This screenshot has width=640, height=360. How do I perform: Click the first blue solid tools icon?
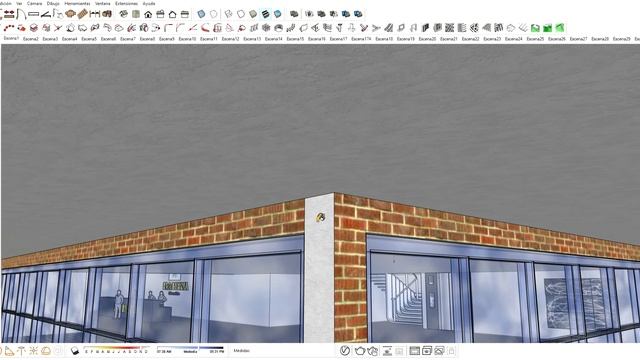346,14
